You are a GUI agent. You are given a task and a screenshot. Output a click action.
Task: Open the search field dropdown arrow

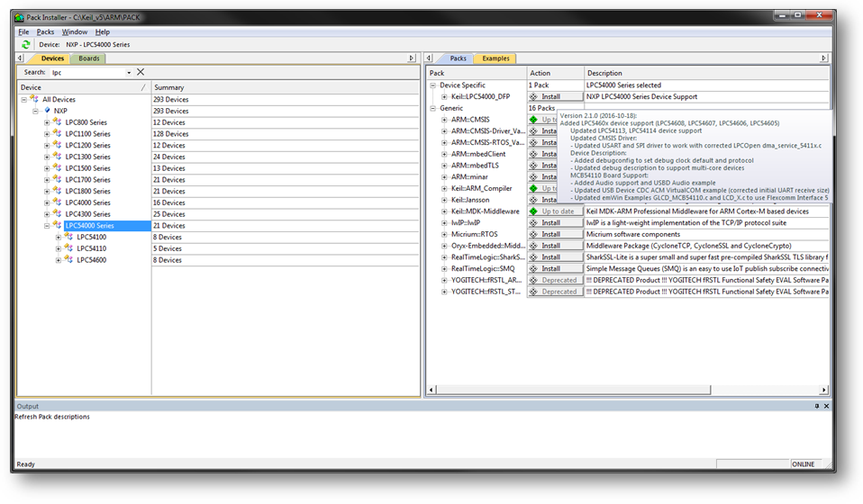[129, 73]
